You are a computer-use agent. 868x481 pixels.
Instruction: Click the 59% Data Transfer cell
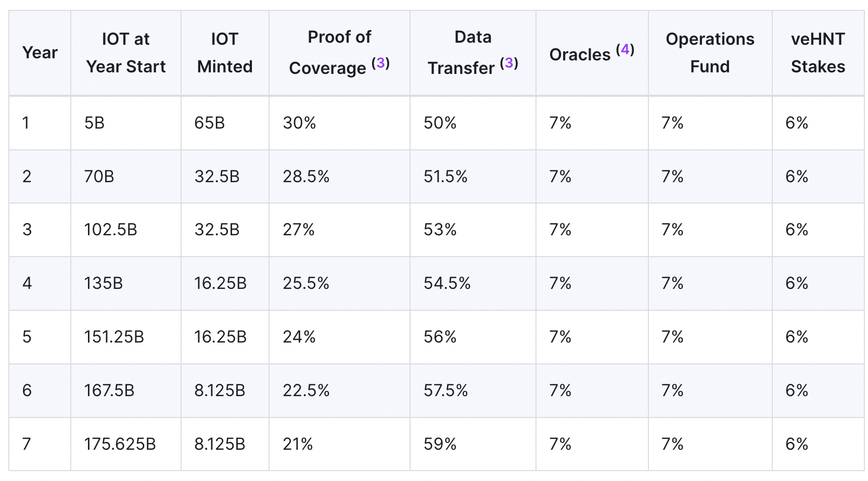pos(440,444)
